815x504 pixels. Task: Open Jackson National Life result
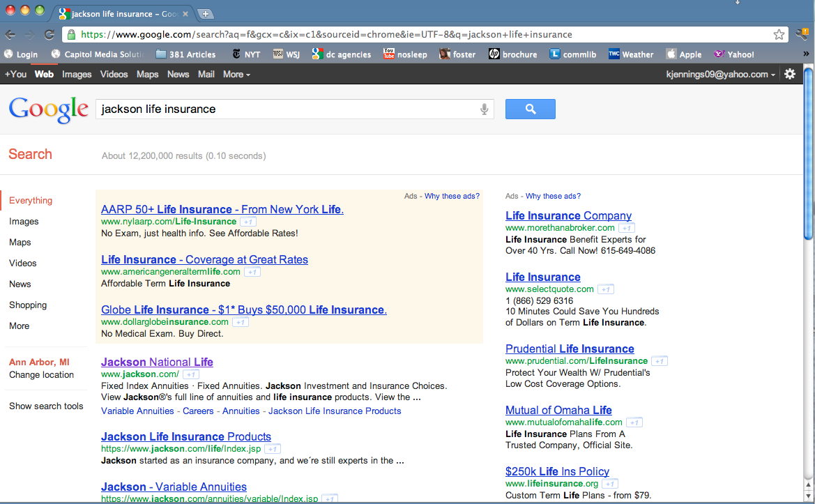pos(157,362)
